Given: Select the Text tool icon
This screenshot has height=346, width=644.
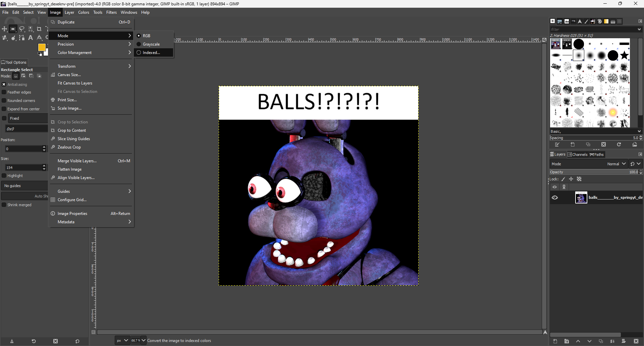Looking at the screenshot, I should point(31,38).
